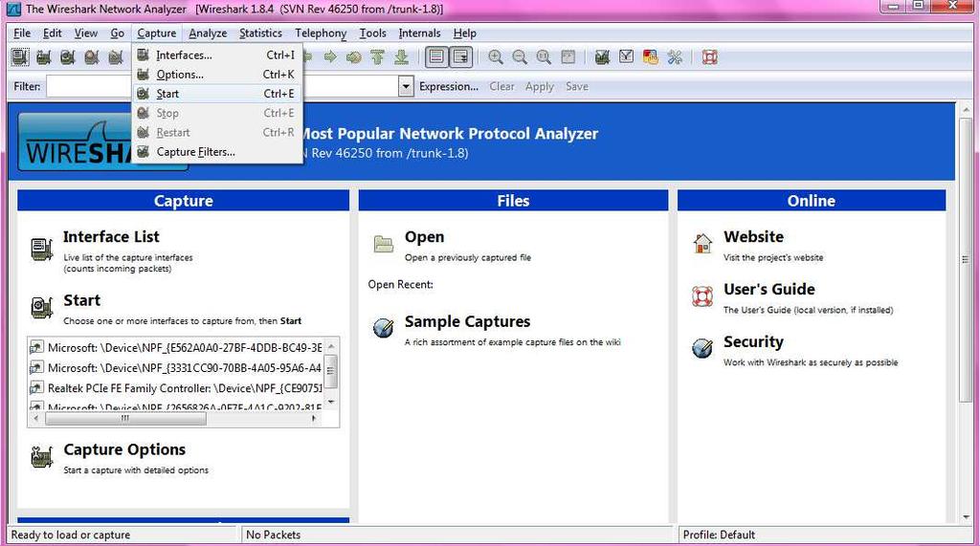Click the zoom out magnifier icon

point(520,57)
